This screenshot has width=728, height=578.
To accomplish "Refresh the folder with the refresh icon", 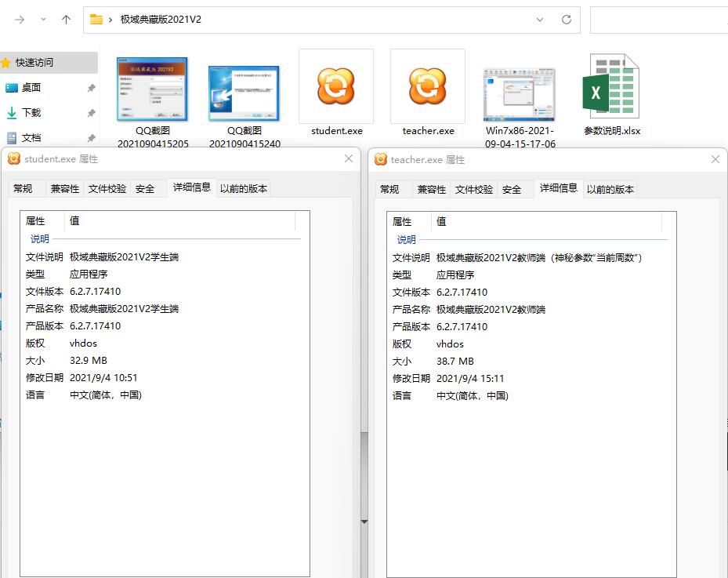I will pyautogui.click(x=566, y=20).
